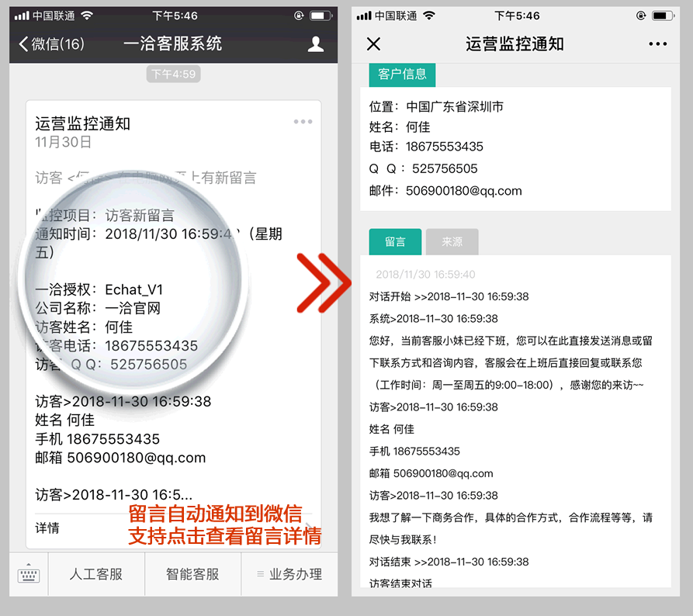Viewport: 693px width, 616px height.
Task: Click the 一洽授权: Echat_V1 line
Action: click(99, 289)
